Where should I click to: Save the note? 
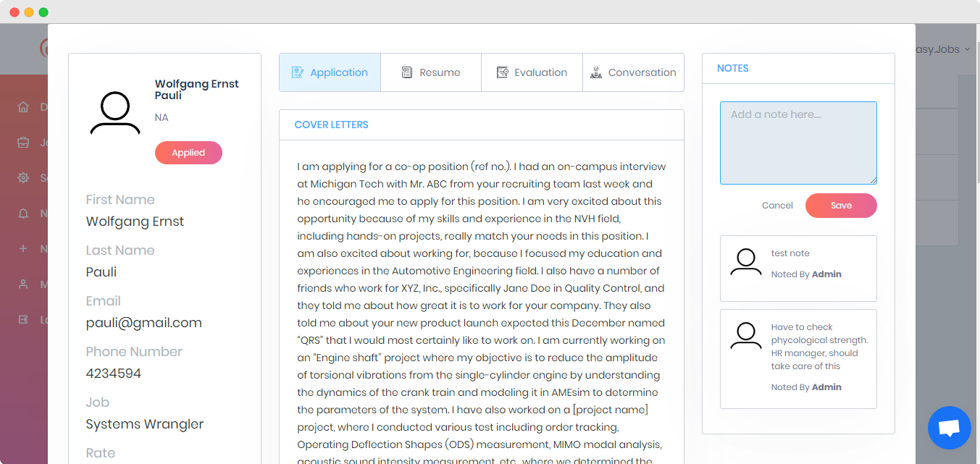(841, 206)
